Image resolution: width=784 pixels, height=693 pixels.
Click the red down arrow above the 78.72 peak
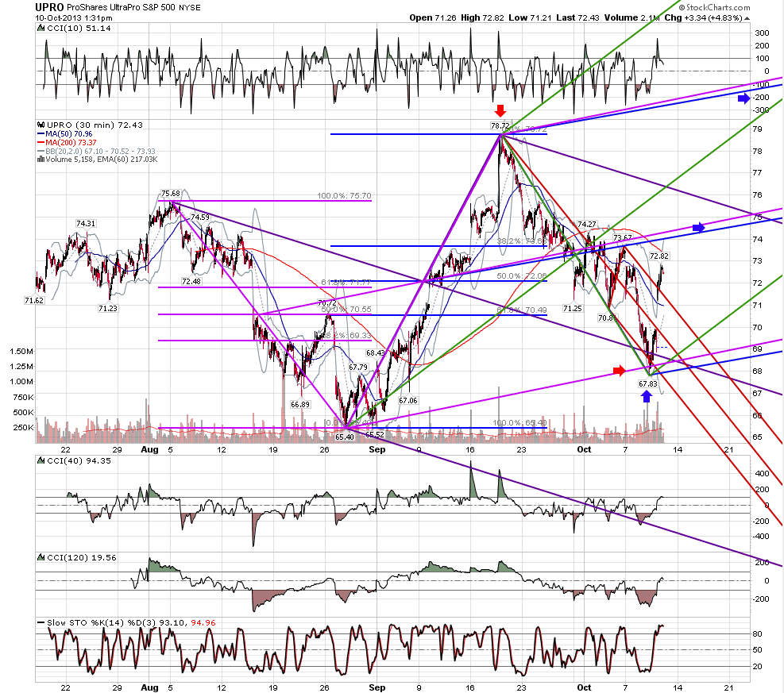[500, 110]
